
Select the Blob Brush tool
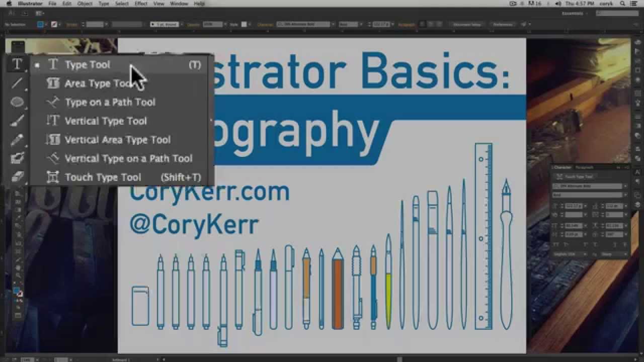pos(17,158)
